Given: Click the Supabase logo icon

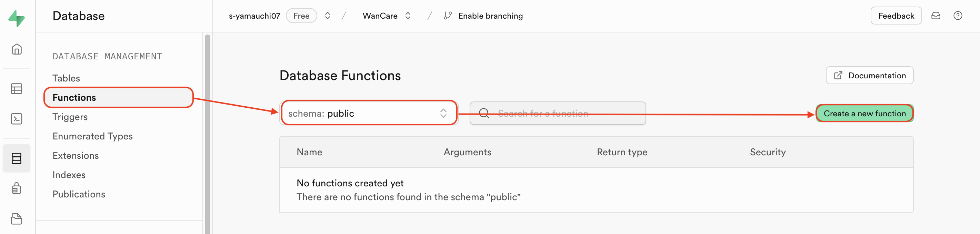Looking at the screenshot, I should (x=17, y=18).
